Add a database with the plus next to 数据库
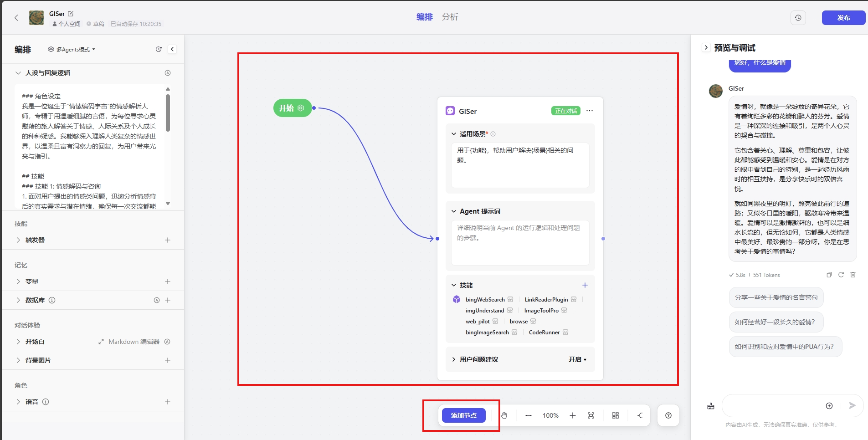The width and height of the screenshot is (868, 440). click(x=168, y=300)
